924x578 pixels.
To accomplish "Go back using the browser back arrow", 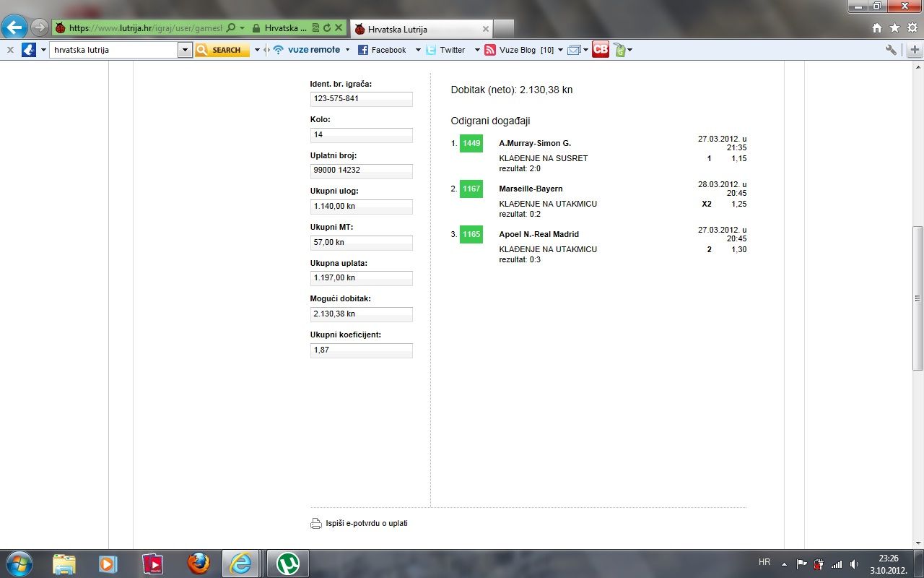I will (x=14, y=28).
